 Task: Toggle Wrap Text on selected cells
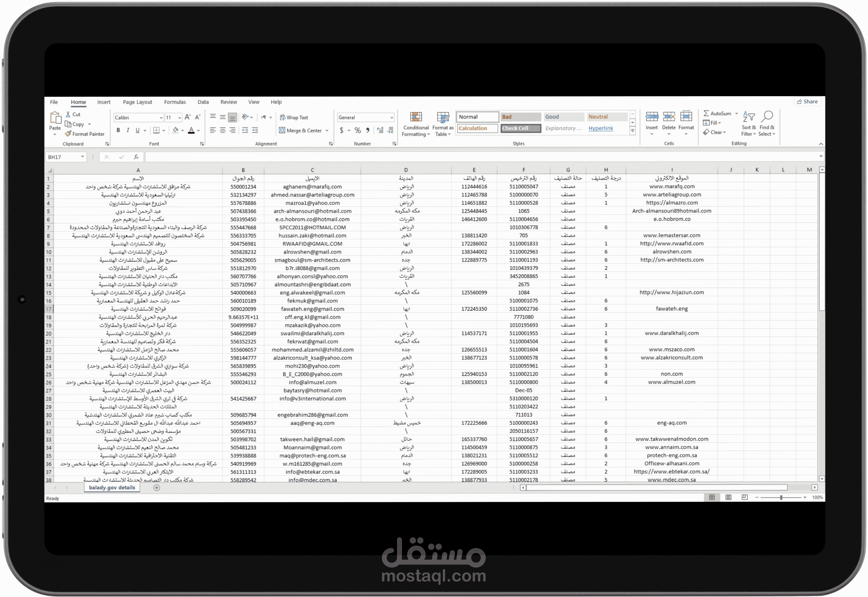point(294,118)
